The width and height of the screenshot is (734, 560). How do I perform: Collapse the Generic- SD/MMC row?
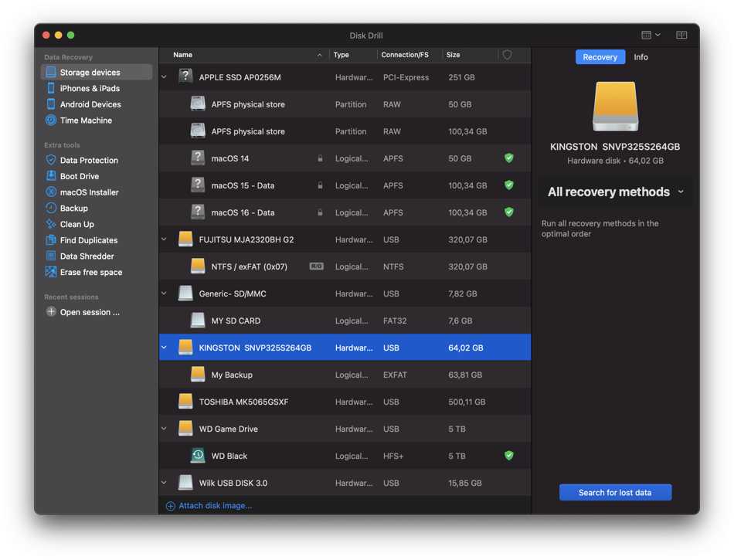[165, 294]
